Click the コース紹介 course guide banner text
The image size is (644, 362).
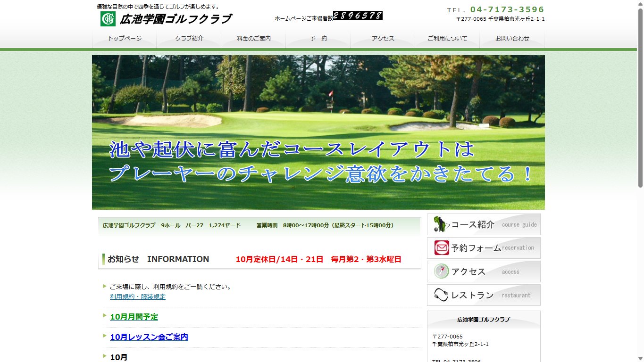[473, 224]
